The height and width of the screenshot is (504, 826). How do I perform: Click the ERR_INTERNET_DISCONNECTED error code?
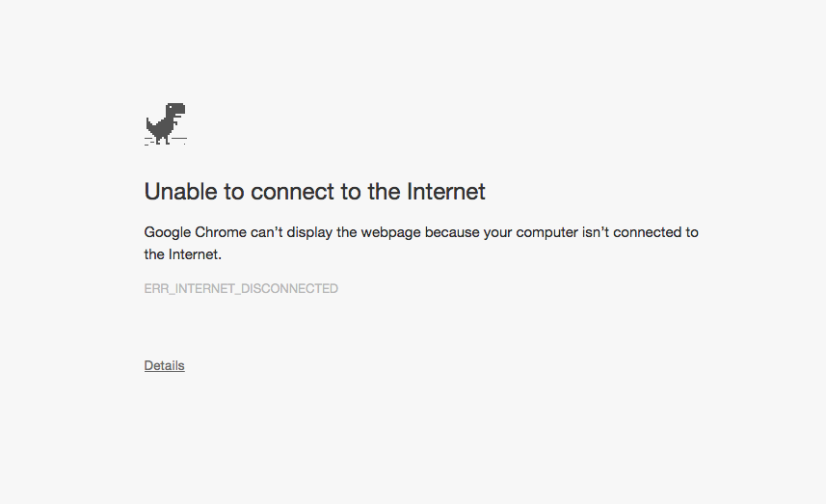click(x=241, y=288)
